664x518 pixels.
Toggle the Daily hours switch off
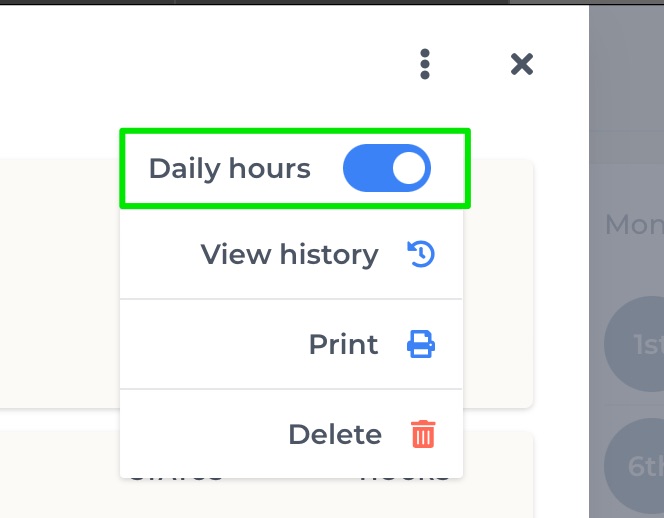(387, 168)
